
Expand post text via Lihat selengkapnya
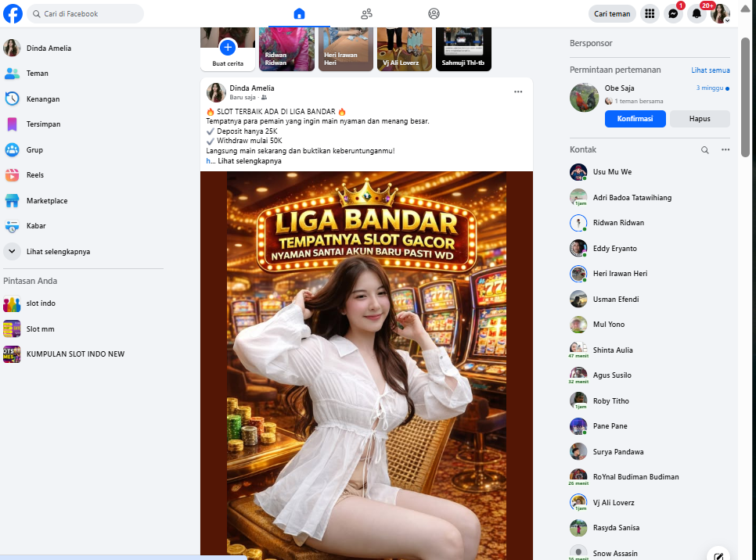coord(250,161)
